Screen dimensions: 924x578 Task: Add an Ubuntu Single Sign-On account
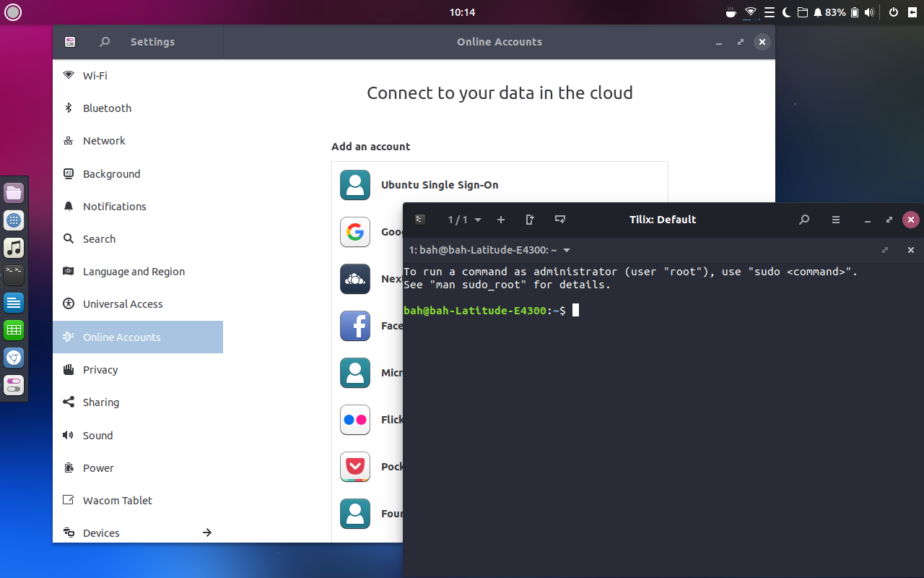pos(500,185)
